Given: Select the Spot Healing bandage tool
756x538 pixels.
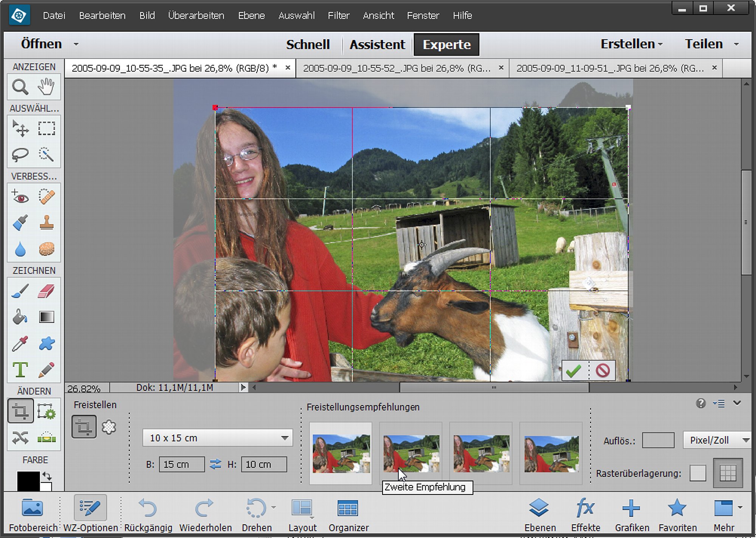Looking at the screenshot, I should point(46,197).
